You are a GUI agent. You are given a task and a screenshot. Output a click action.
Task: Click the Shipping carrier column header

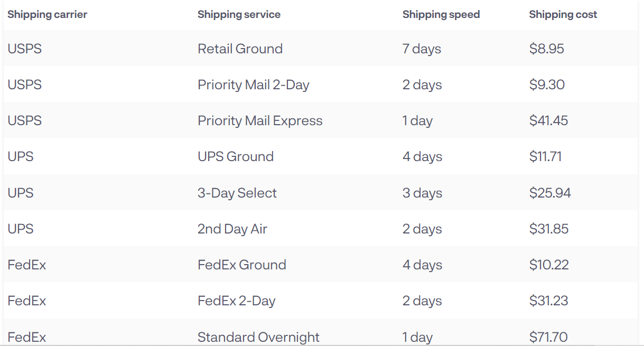coord(47,15)
